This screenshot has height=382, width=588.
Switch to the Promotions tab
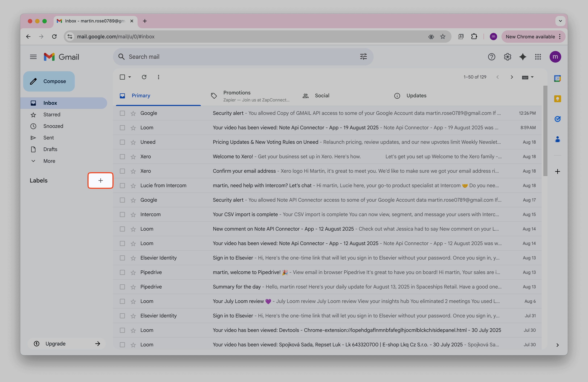pos(250,96)
